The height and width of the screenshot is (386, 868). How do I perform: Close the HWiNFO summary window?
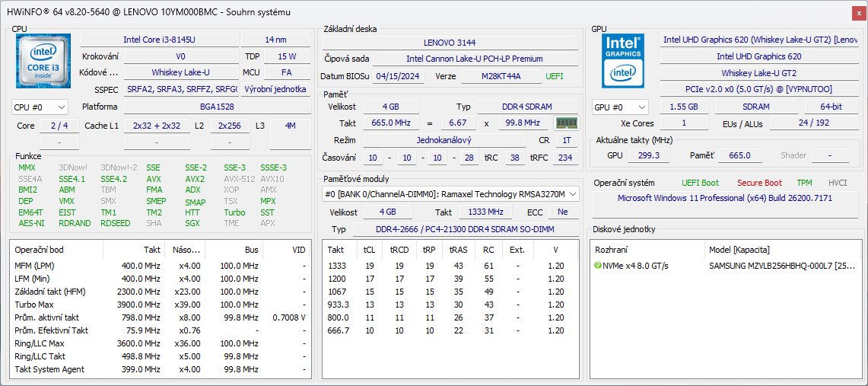tap(857, 12)
